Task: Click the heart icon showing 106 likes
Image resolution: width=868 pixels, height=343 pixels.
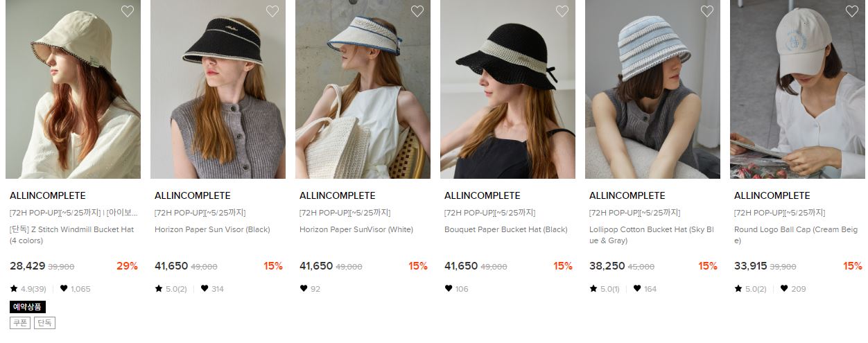Action: pyautogui.click(x=449, y=289)
